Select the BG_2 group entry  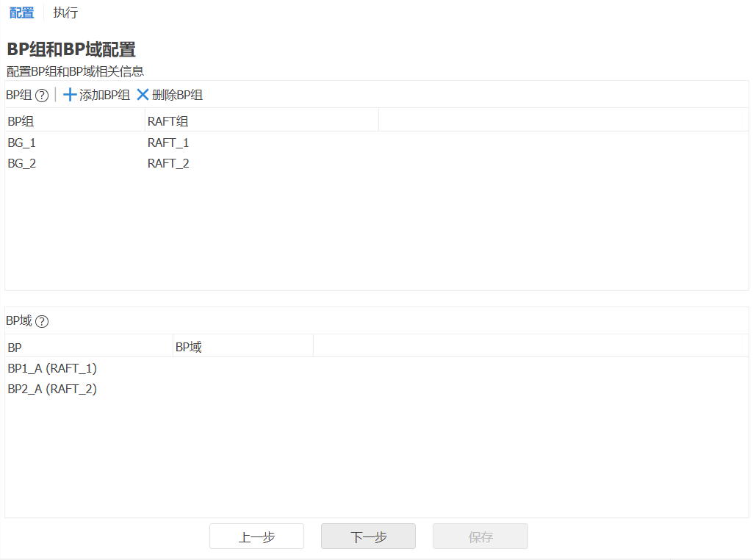(x=22, y=163)
